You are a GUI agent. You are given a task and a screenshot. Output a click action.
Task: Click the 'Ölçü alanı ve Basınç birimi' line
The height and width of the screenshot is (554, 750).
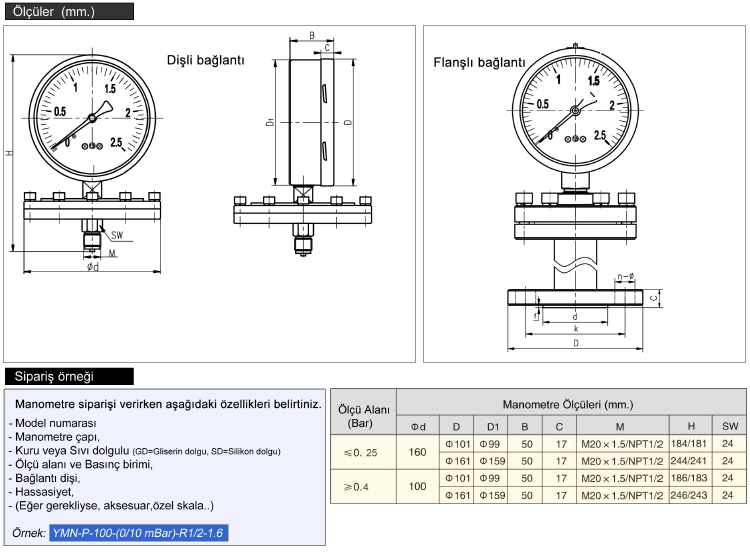click(81, 464)
